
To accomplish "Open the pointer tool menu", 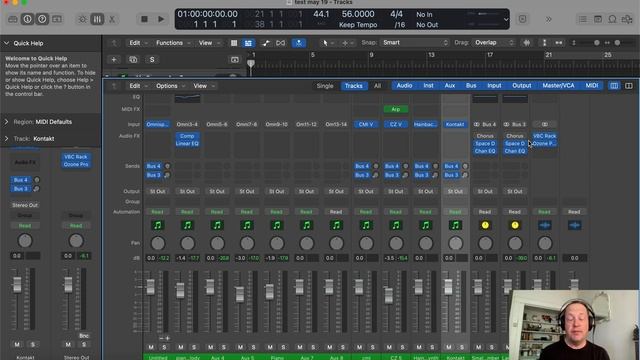I will 327,43.
